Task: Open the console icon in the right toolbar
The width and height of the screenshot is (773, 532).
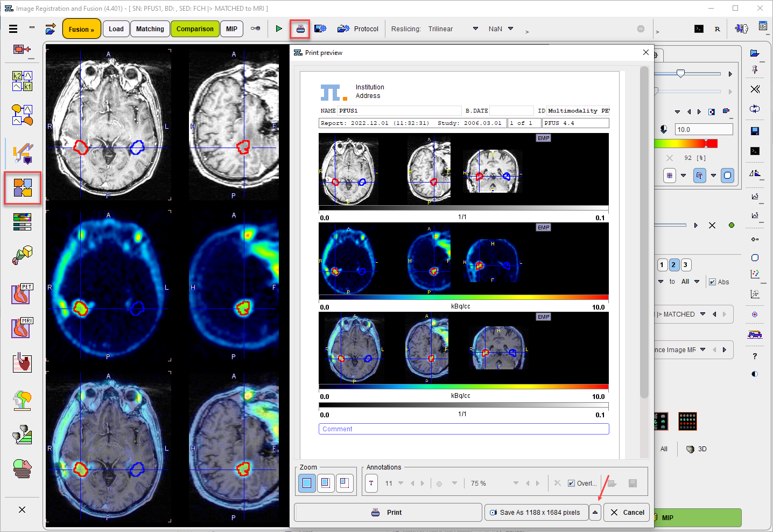Action: pyautogui.click(x=755, y=151)
